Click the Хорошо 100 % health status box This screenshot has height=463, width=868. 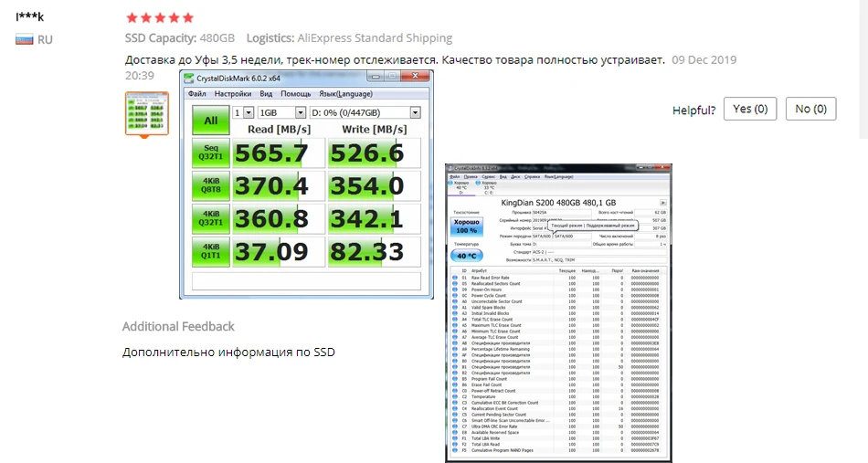point(467,226)
